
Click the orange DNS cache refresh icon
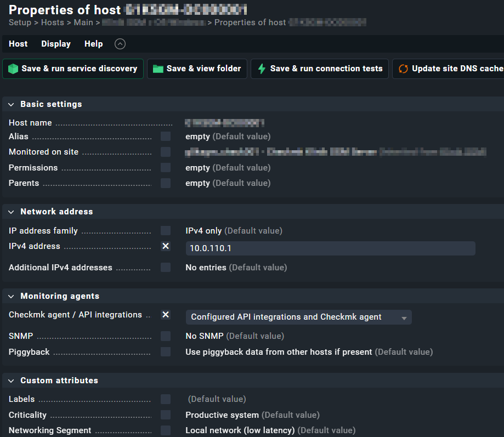[403, 69]
